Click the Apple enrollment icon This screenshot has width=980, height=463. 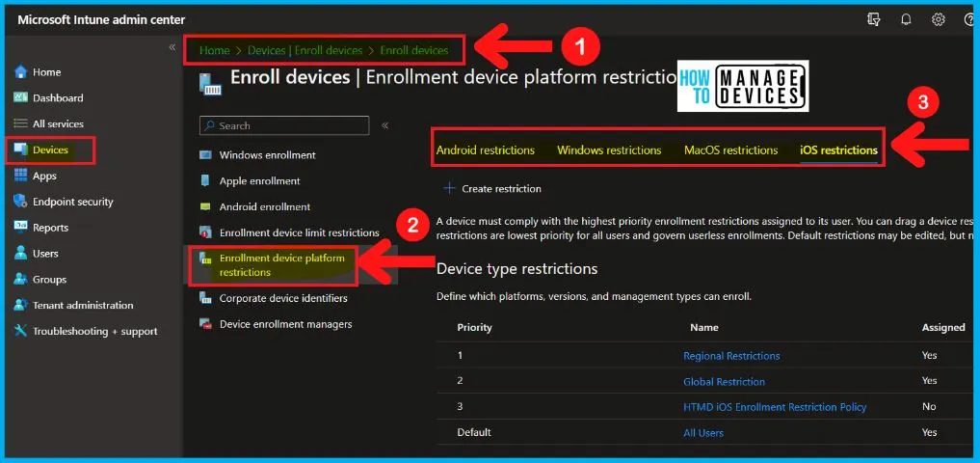pos(205,180)
